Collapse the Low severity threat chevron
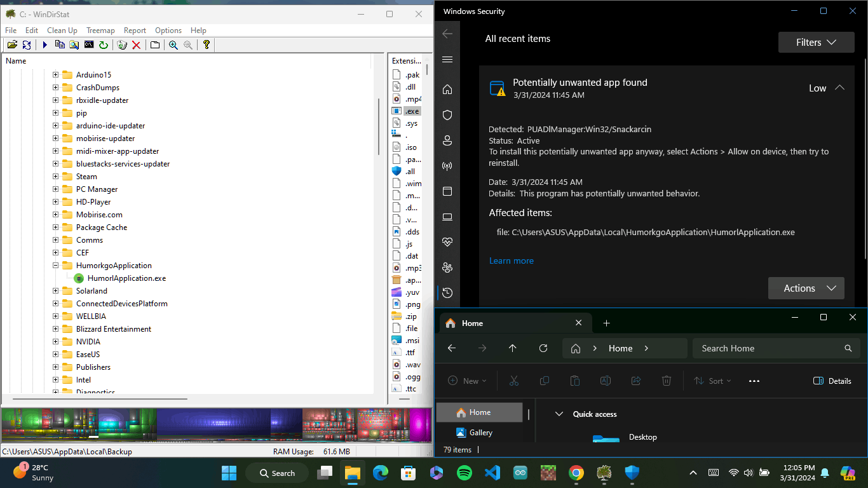The width and height of the screenshot is (868, 488). click(839, 88)
